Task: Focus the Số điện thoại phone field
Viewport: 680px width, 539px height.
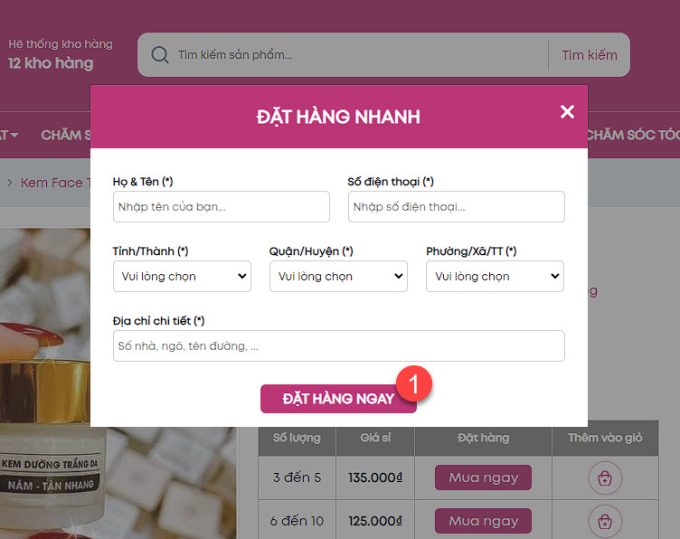Action: click(x=456, y=207)
